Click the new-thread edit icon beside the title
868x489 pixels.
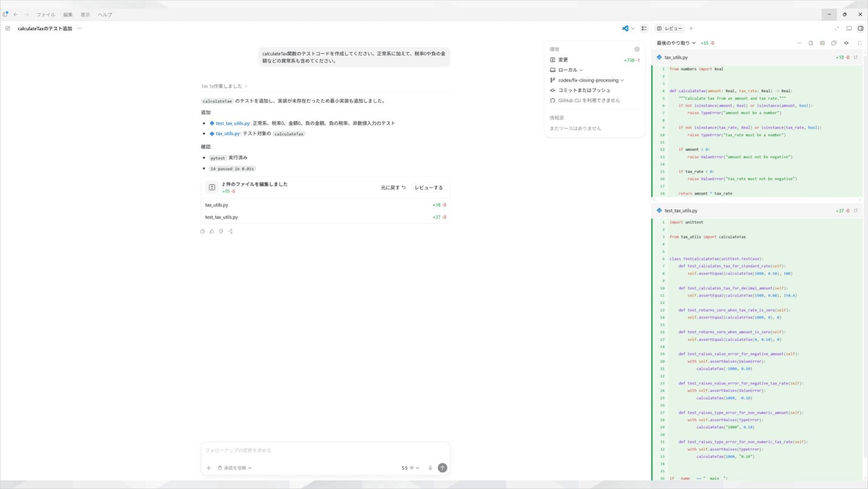[x=8, y=28]
